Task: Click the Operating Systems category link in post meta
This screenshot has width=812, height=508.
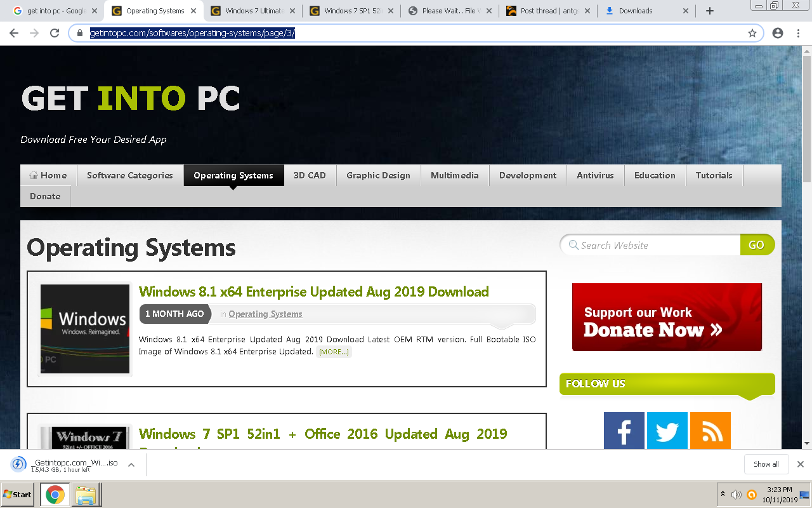Action: point(265,314)
